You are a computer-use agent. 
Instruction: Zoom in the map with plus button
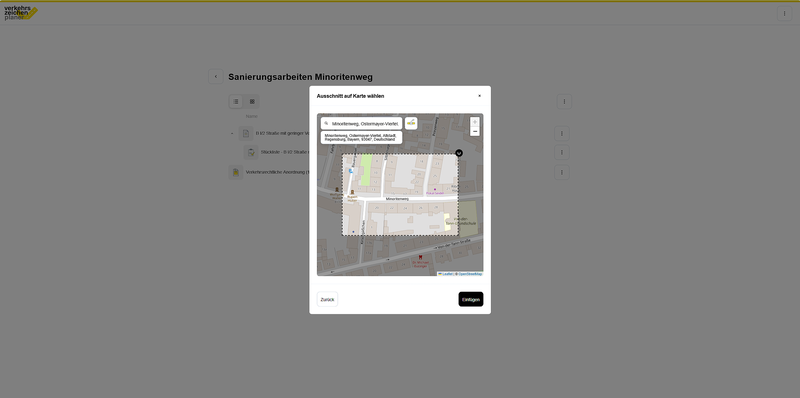474,122
